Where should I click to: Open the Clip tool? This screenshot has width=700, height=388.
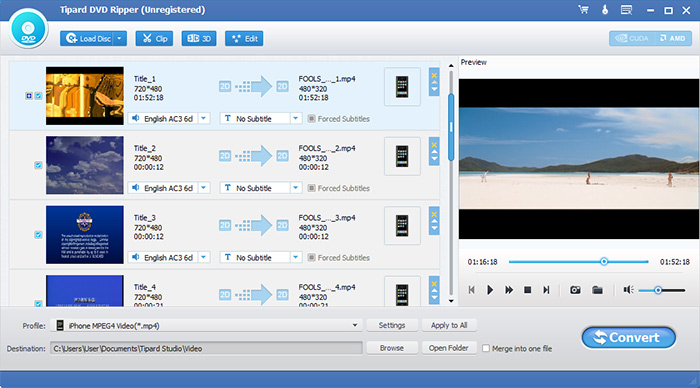pos(154,39)
